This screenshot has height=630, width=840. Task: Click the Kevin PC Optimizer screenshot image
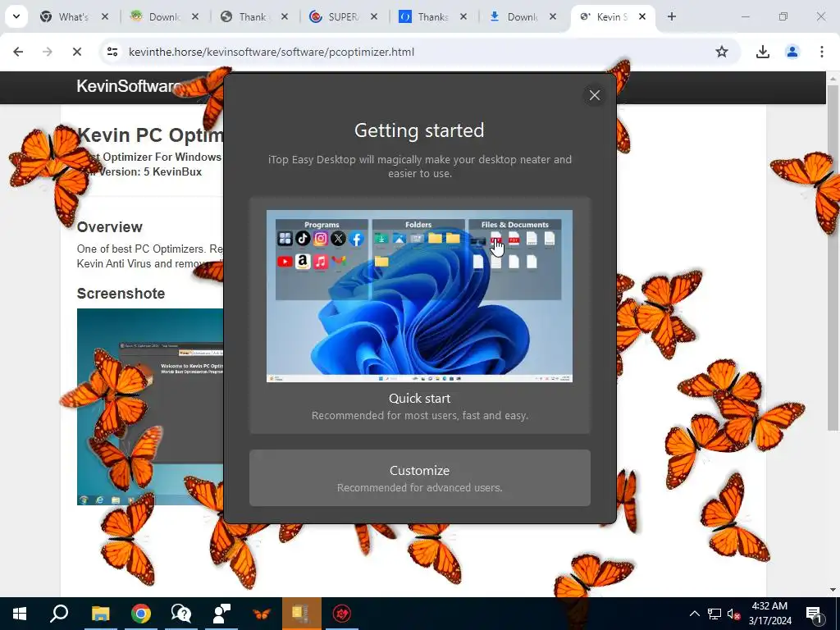[150, 407]
